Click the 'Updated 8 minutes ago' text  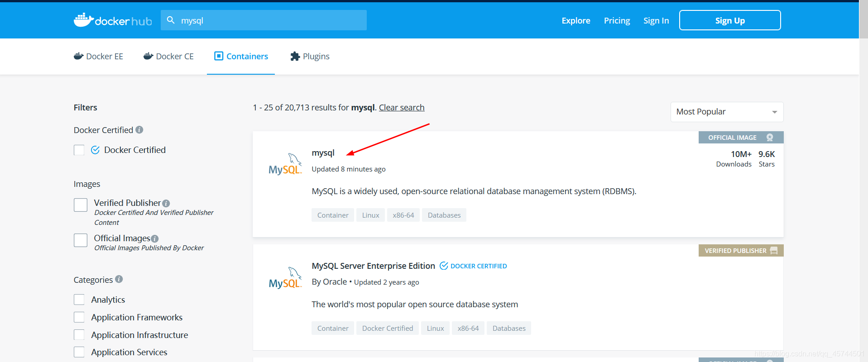pos(349,169)
